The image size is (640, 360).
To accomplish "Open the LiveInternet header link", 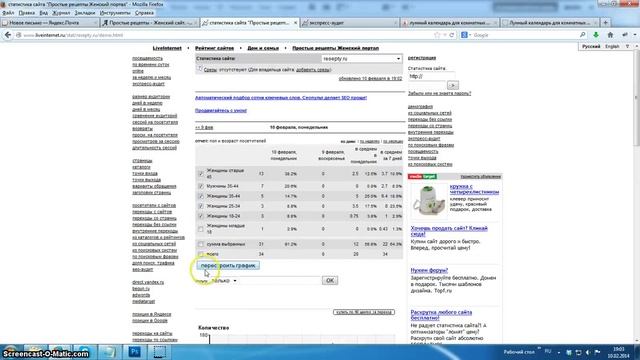I will pos(167,48).
